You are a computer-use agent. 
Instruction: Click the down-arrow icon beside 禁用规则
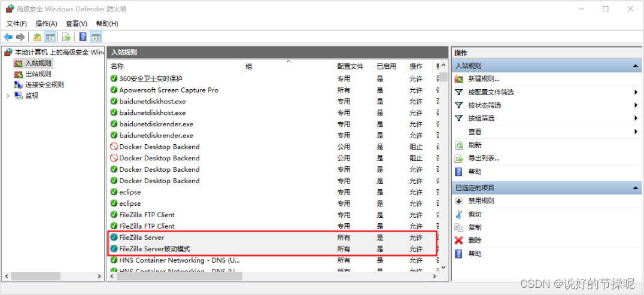pos(459,201)
